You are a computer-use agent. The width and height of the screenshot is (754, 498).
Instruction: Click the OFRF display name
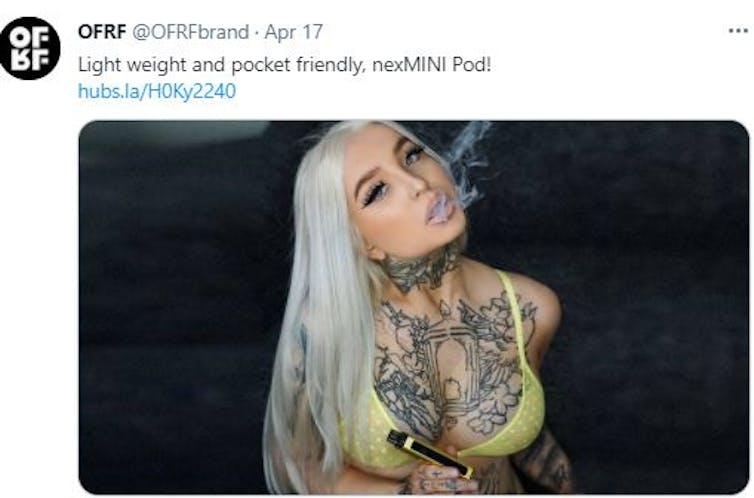[x=102, y=32]
